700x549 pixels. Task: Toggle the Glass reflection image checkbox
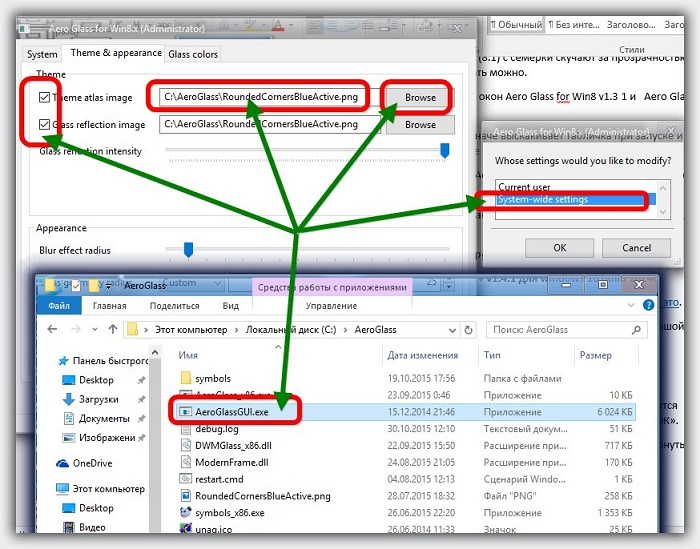click(44, 124)
